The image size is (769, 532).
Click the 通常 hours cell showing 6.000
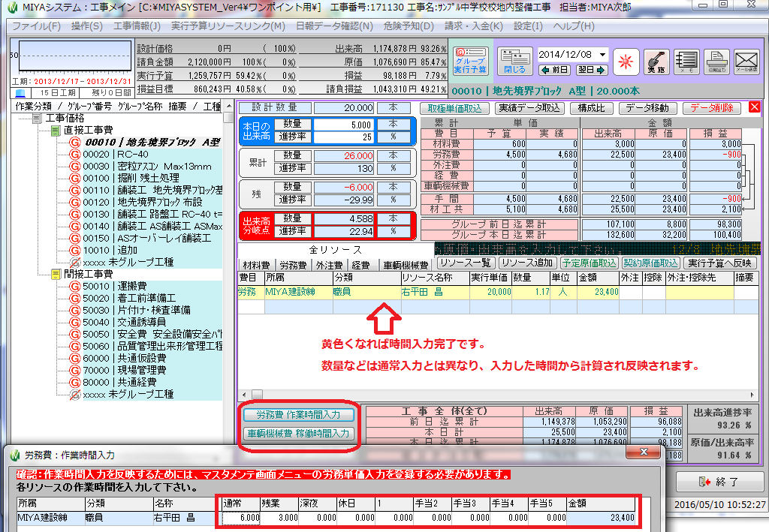(241, 518)
